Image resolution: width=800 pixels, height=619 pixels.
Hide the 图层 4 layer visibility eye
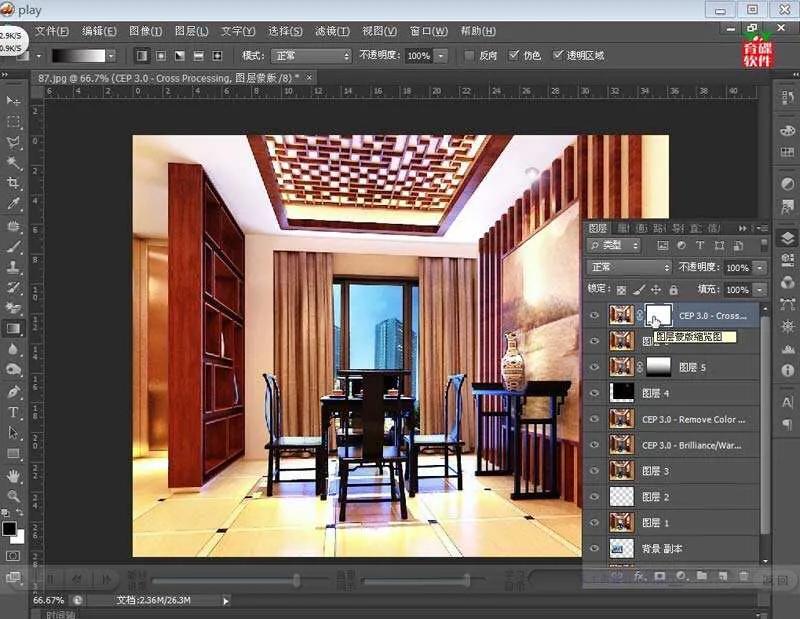[594, 394]
